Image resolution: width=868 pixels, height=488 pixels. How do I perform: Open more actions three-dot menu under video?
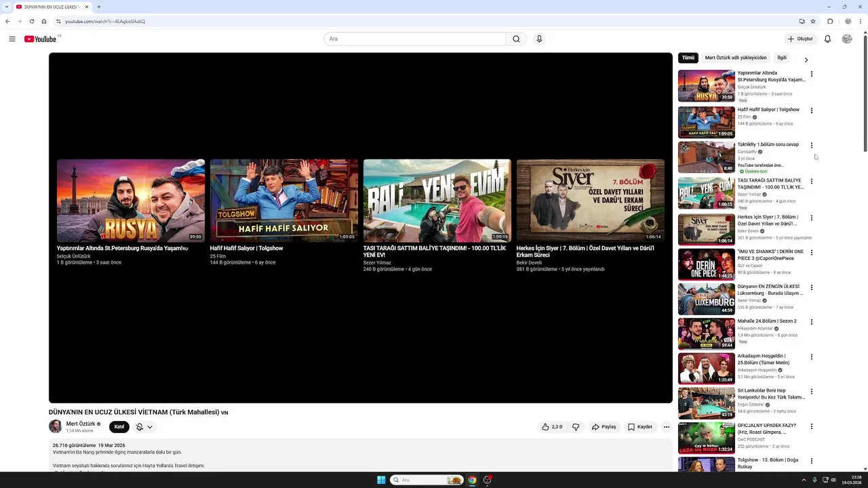tap(666, 427)
